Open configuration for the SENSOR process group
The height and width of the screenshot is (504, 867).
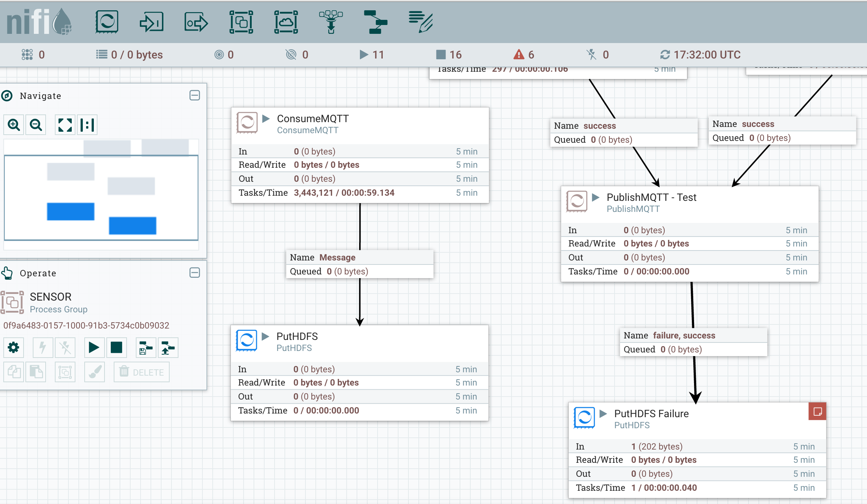[13, 347]
